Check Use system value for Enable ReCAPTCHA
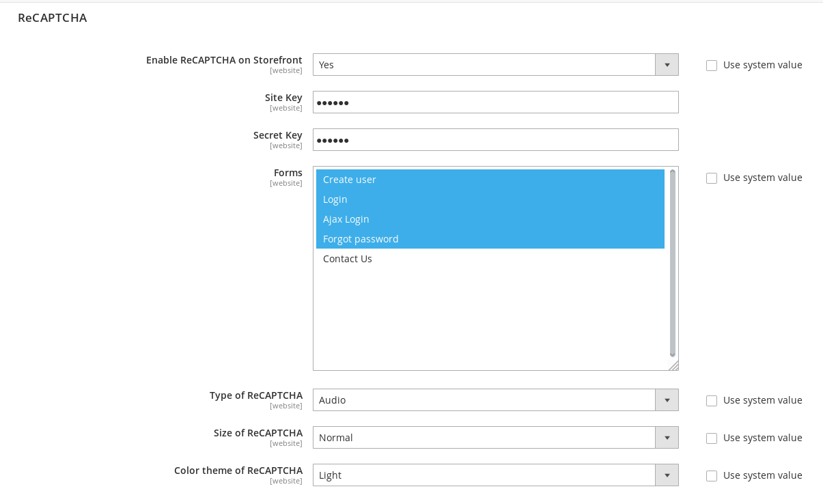The height and width of the screenshot is (504, 823). (712, 66)
